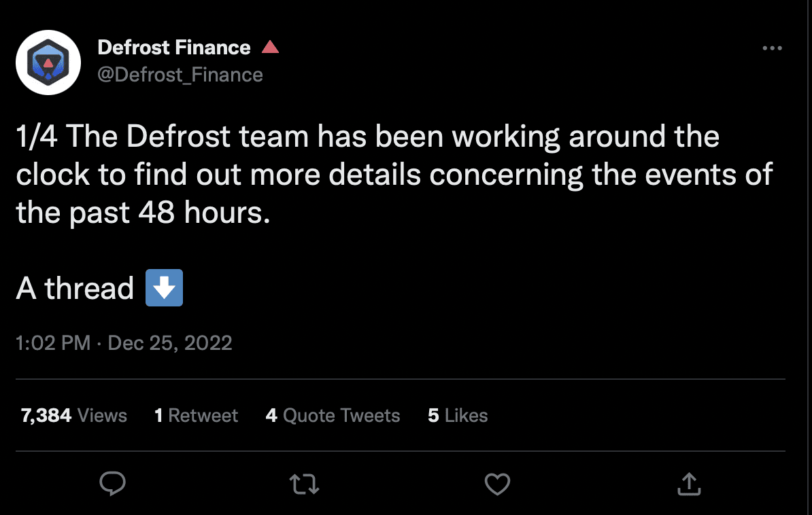Click the blue down arrow emoji

pyautogui.click(x=164, y=287)
